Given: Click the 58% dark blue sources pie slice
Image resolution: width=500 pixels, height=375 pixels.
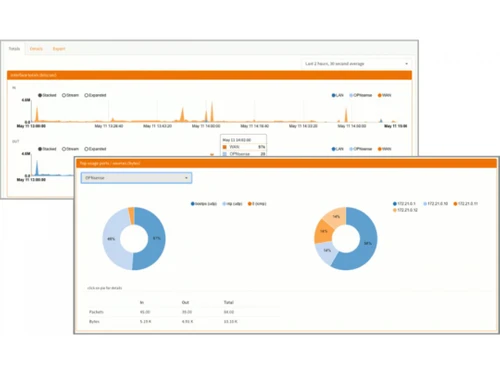Looking at the screenshot, I should pyautogui.click(x=367, y=243).
